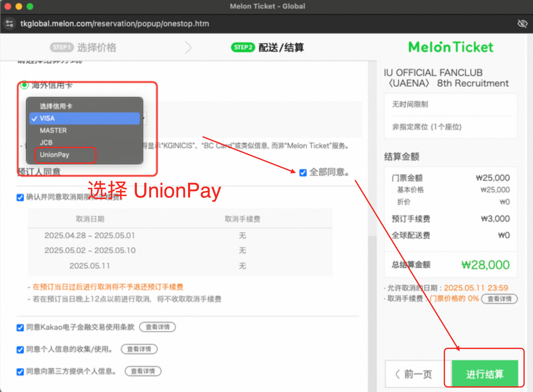Click the chevron arrow between STEP1 and STEP2
Image resolution: width=533 pixels, height=392 pixels.
(x=188, y=47)
